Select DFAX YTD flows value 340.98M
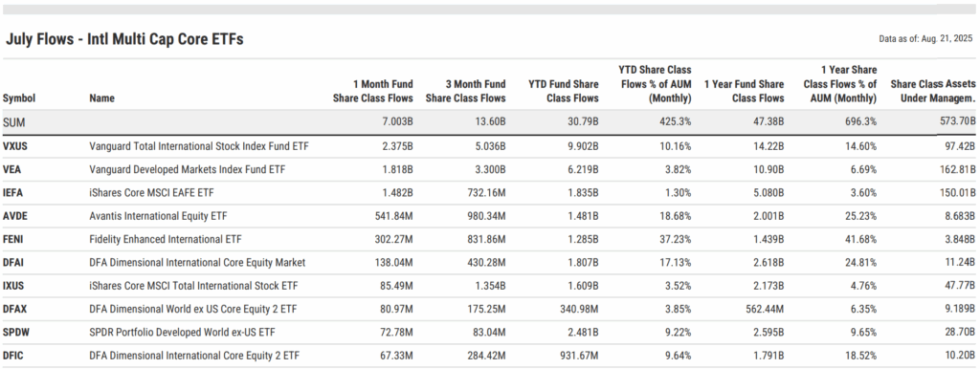 click(579, 309)
